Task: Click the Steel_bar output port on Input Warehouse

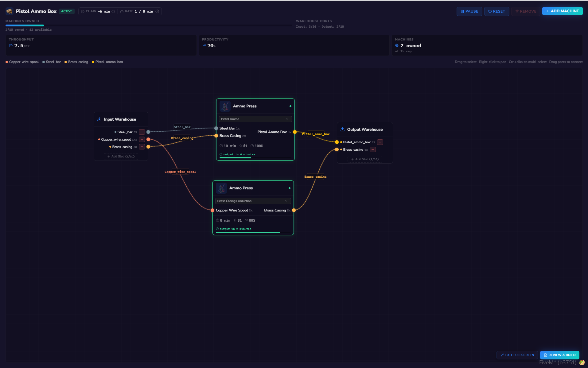Action: [148, 132]
